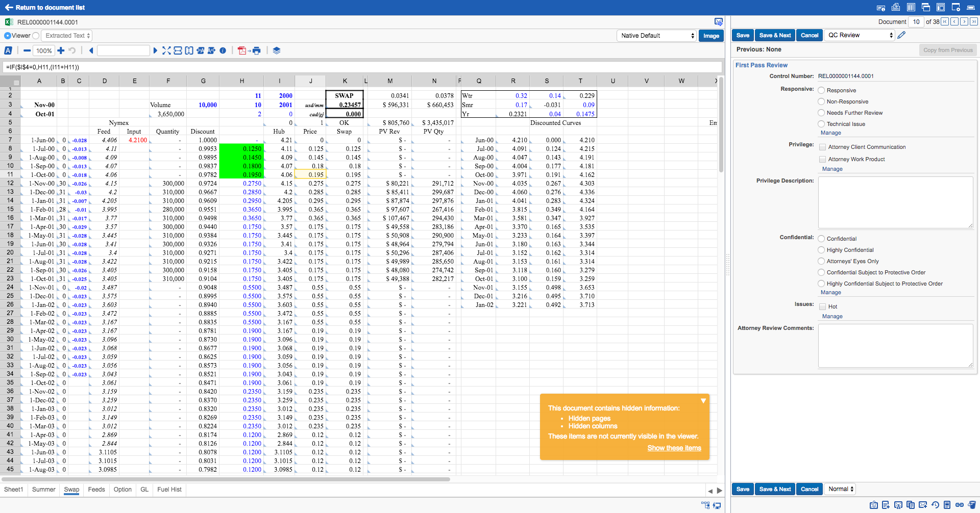Click the zoom in plus icon
This screenshot has width=980, height=513.
tap(61, 50)
